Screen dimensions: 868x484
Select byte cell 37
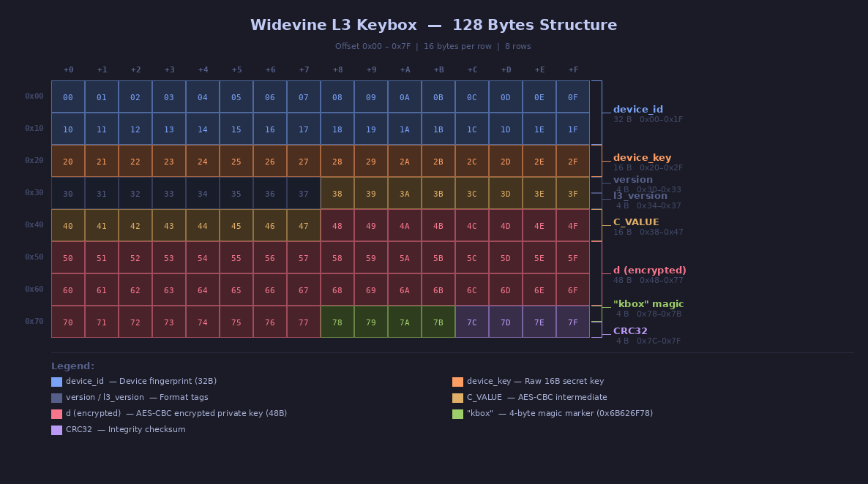[303, 193]
